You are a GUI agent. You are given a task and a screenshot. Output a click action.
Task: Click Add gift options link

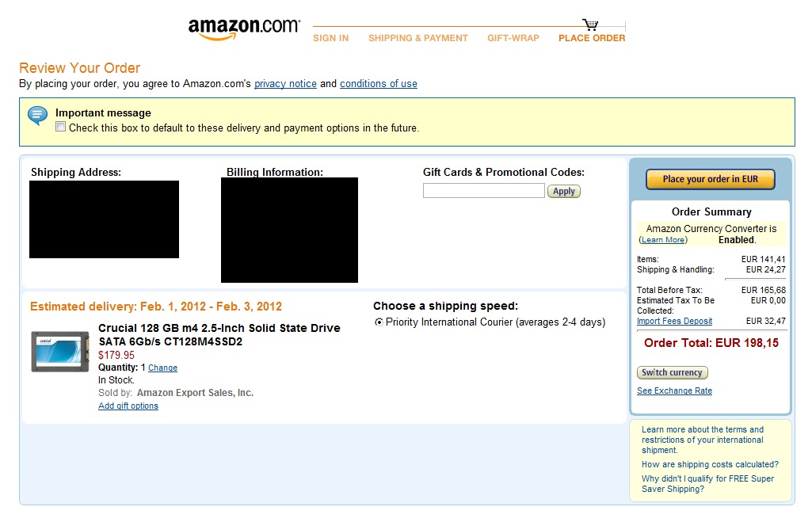[x=128, y=406]
